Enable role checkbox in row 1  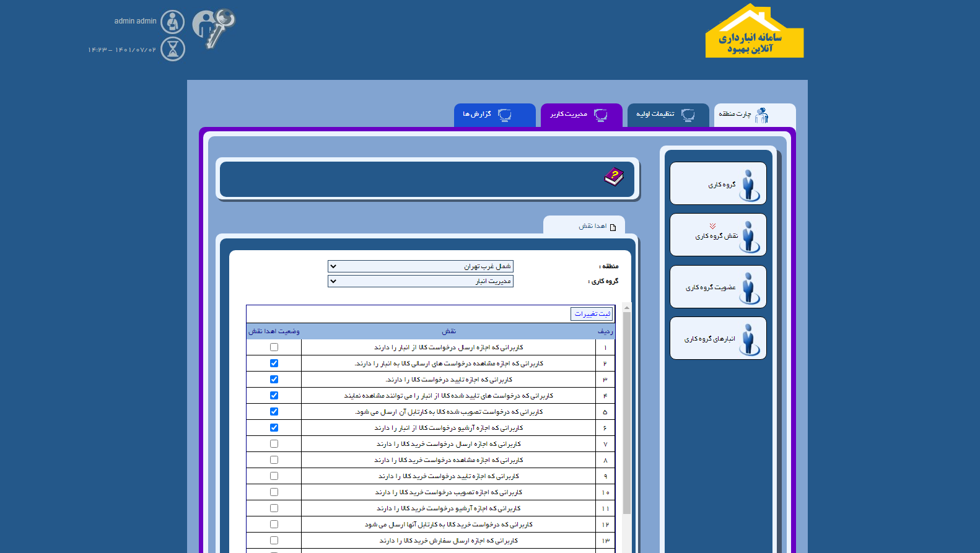click(274, 347)
